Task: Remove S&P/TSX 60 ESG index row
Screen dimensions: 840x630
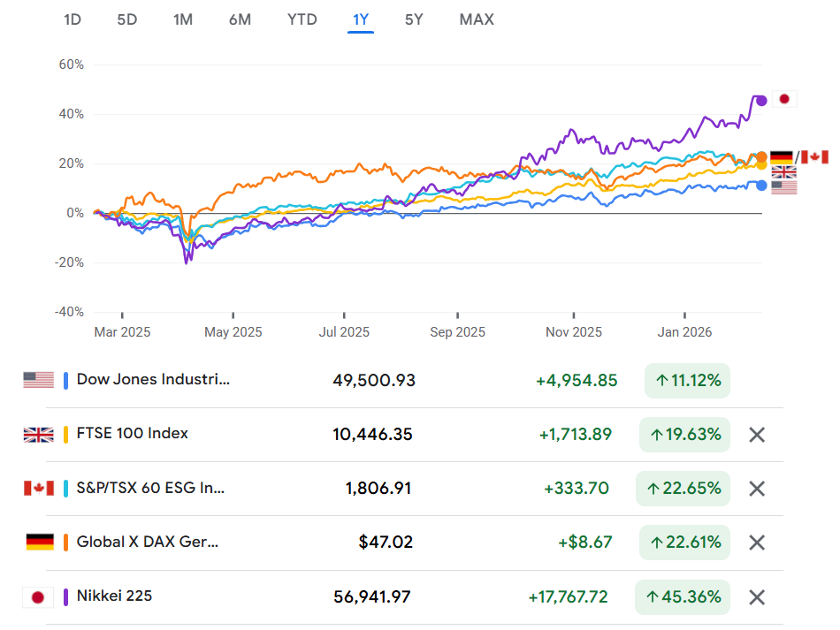Action: click(x=757, y=489)
